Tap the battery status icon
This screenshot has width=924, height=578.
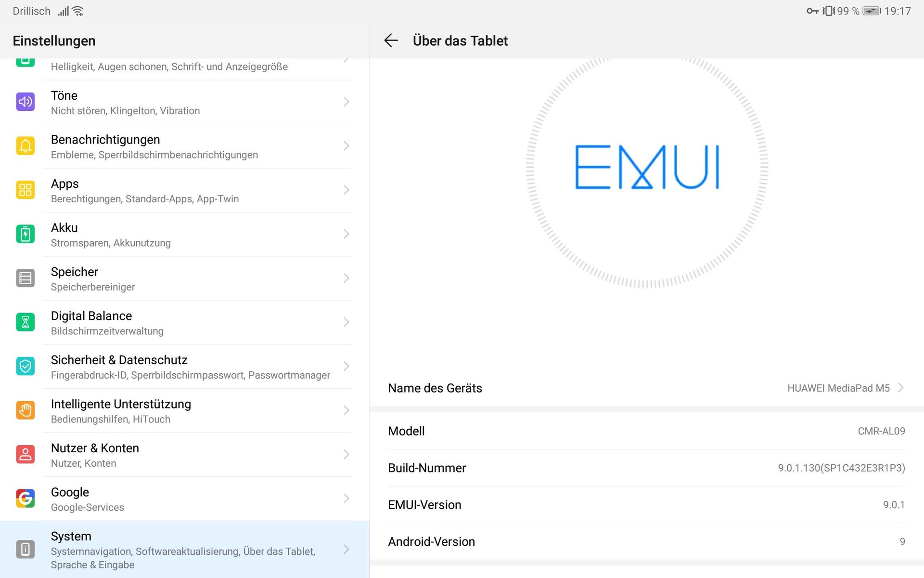tap(872, 11)
